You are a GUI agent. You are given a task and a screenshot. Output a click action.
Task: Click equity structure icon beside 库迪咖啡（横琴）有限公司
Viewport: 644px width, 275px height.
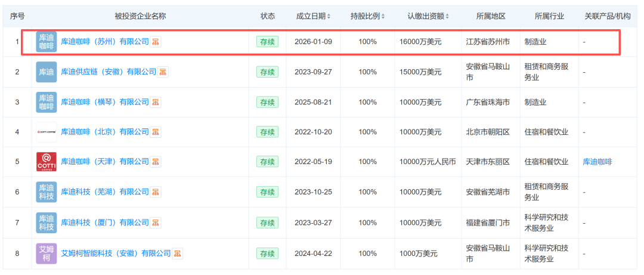(156, 102)
